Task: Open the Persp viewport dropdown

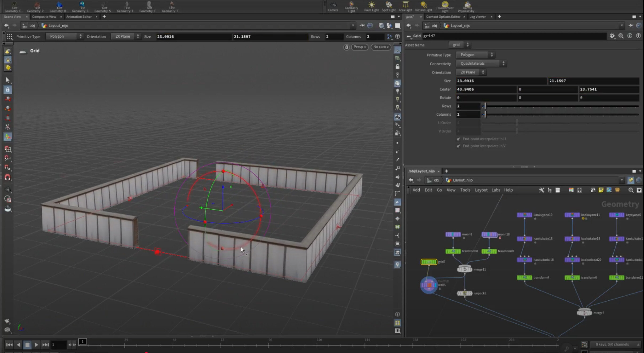Action: pyautogui.click(x=359, y=47)
